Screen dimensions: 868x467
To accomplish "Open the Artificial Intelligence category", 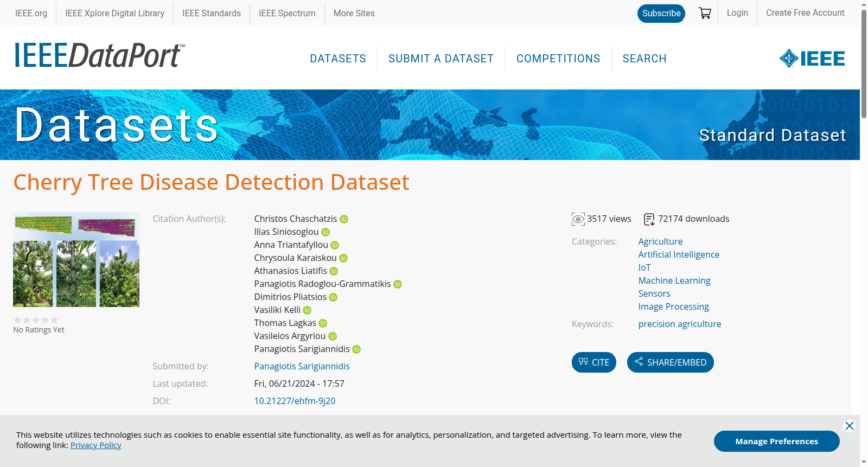I will 679,255.
